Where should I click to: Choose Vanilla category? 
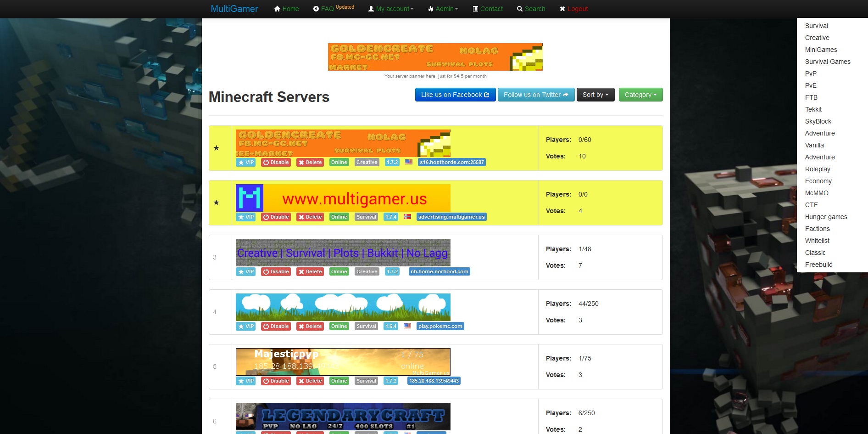814,145
